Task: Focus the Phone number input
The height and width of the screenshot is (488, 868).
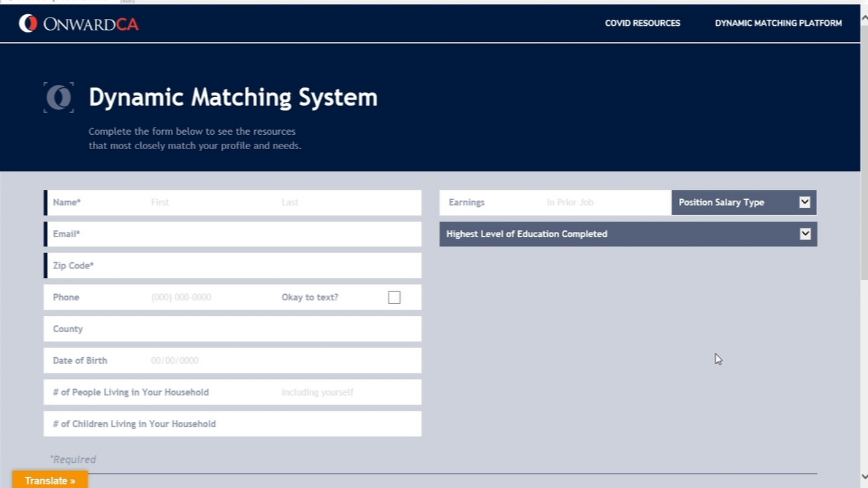Action: [x=210, y=297]
